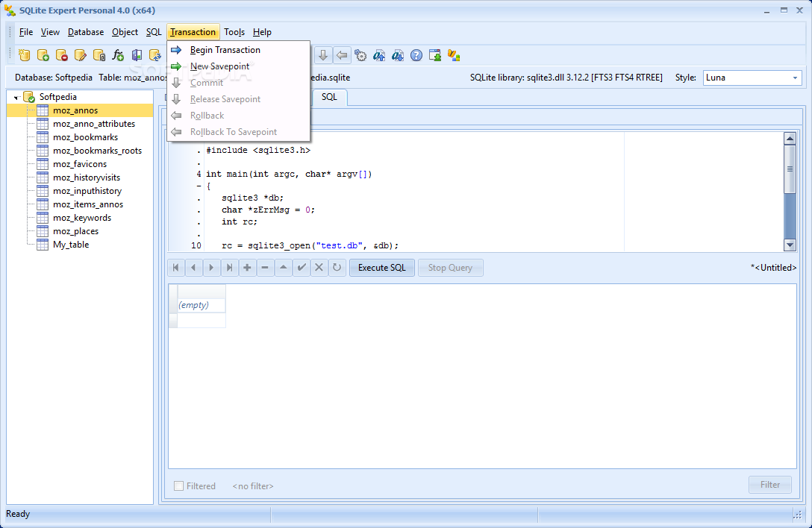Go to next record in navigator
Image resolution: width=812 pixels, height=528 pixels.
pos(211,268)
